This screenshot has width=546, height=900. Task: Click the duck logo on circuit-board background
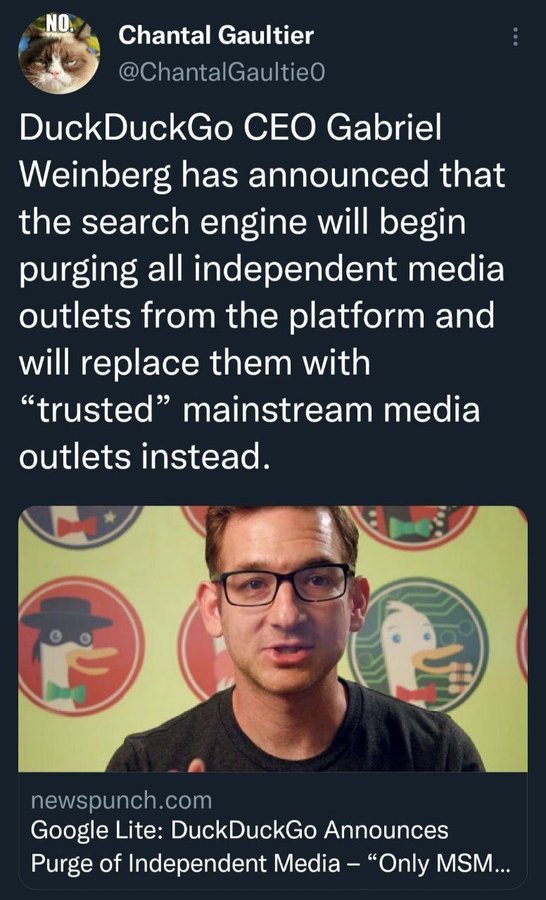point(420,645)
